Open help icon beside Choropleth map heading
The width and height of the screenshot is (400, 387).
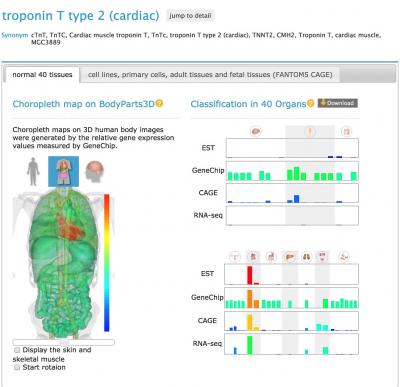159,104
